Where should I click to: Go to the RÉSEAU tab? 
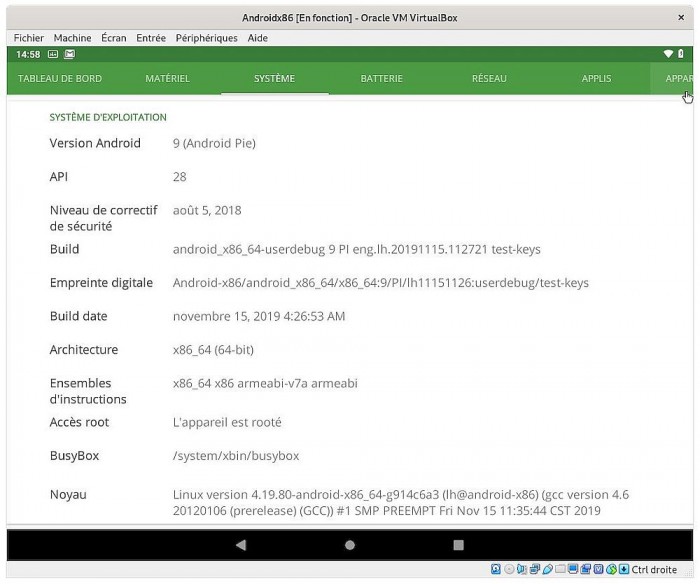point(489,79)
